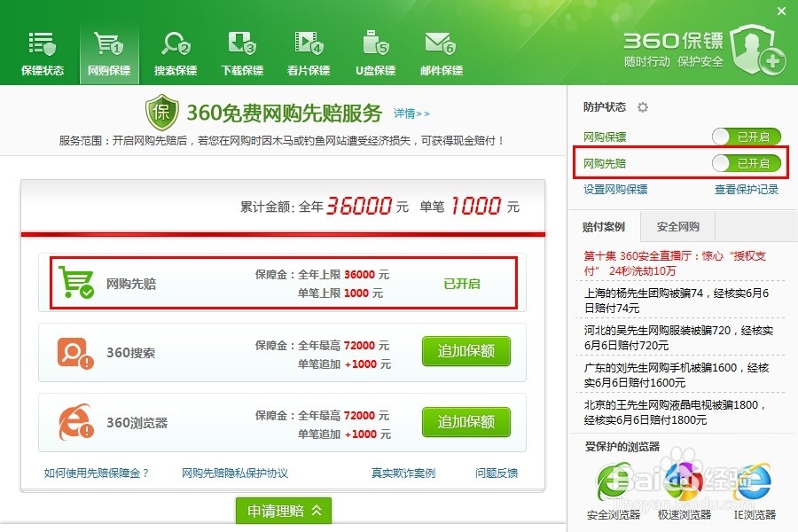Click the 360保镖 shield logo with plus
The width and height of the screenshot is (798, 532).
coord(758,50)
